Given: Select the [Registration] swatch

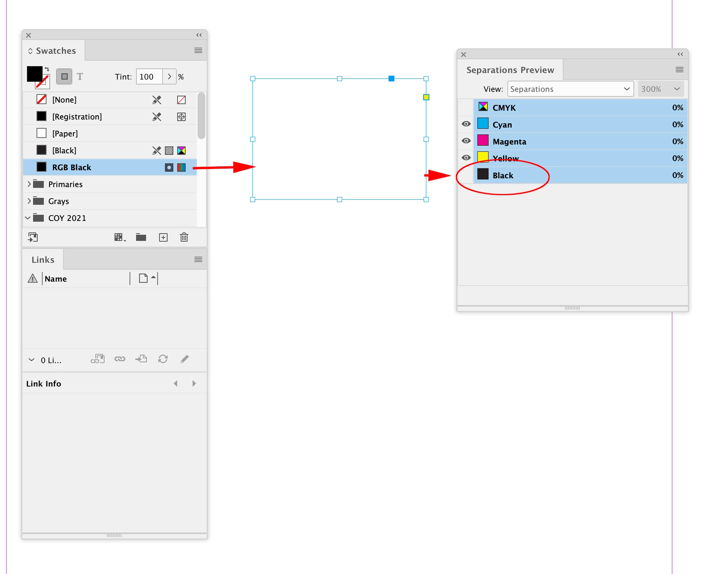Looking at the screenshot, I should click(110, 117).
